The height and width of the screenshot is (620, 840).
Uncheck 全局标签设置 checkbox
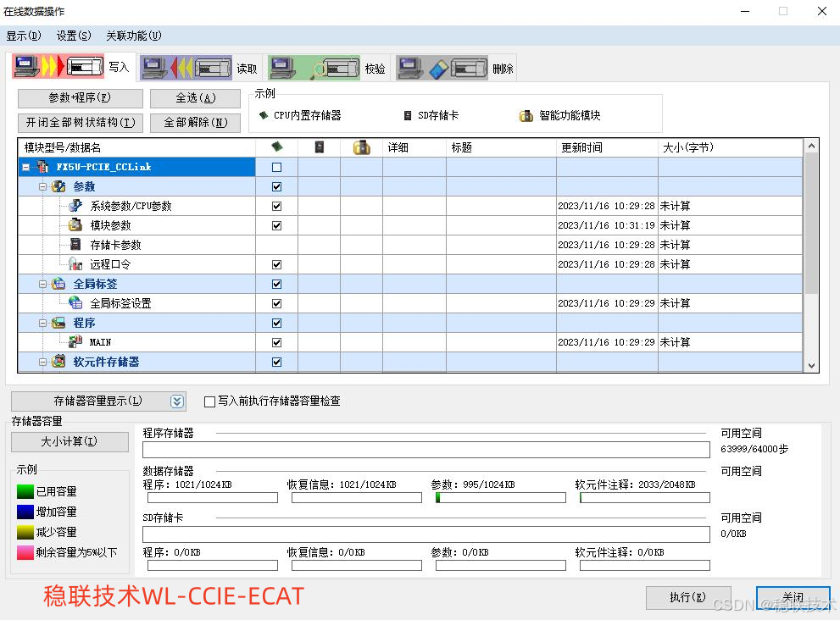pos(276,303)
